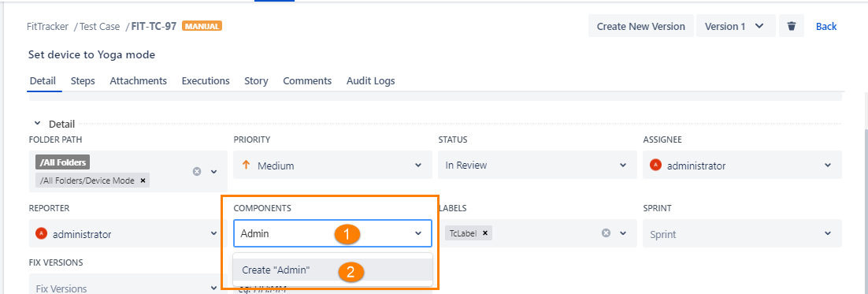Click the FIT-TC-97 breadcrumb key
The height and width of the screenshot is (294, 868).
(154, 26)
